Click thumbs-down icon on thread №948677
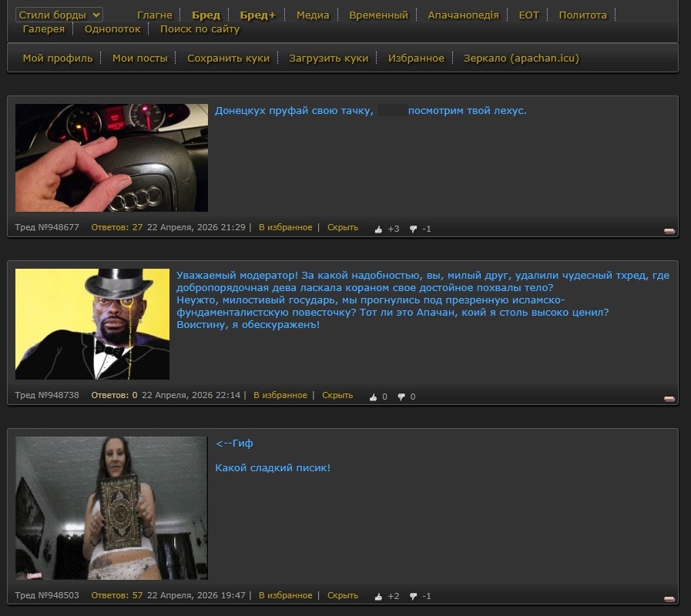Screen dimensions: 691x616 pos(414,229)
